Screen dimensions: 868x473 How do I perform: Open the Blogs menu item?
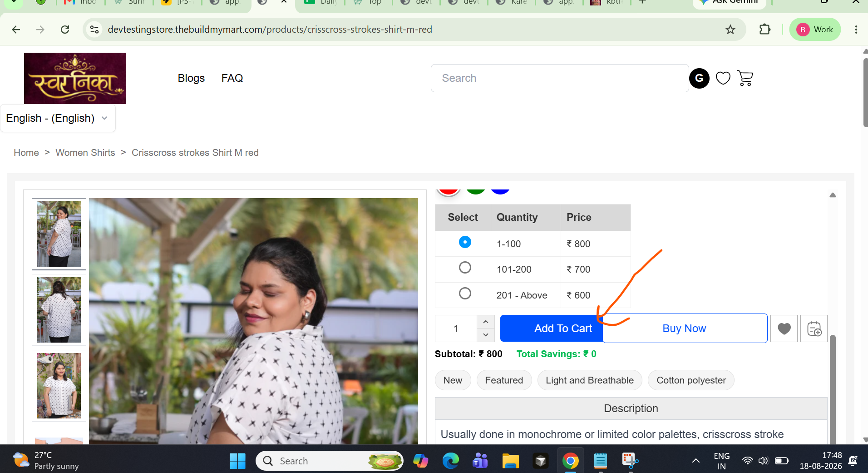coord(191,78)
